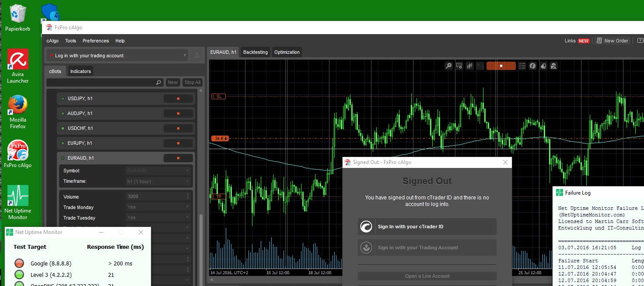Open the indicators 'f' function icon
This screenshot has width=644, height=286.
coord(532,66)
